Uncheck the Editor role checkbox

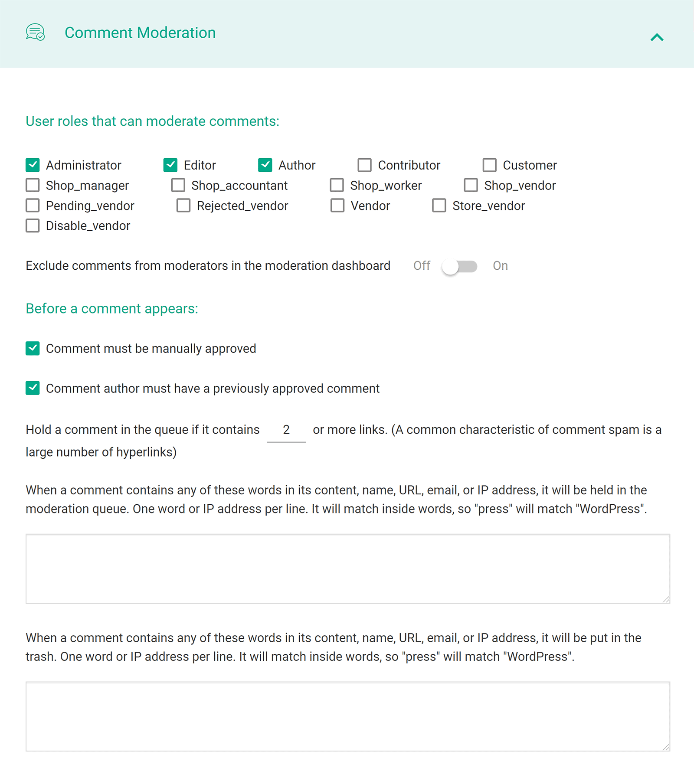tap(170, 165)
